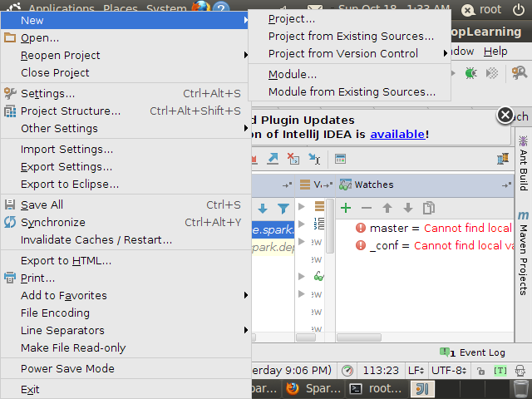The width and height of the screenshot is (532, 399).
Task: Click the Run with Coverage icon
Action: click(x=492, y=73)
